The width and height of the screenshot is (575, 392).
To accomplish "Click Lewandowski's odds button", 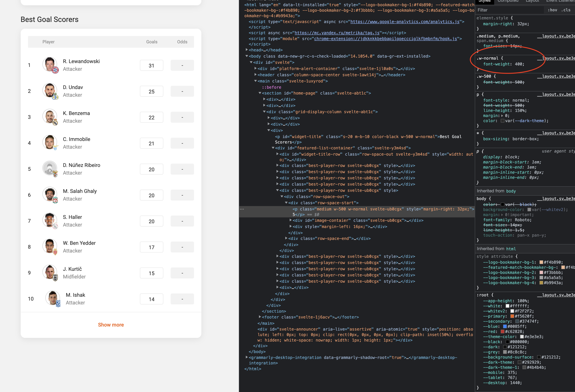I will tap(182, 65).
